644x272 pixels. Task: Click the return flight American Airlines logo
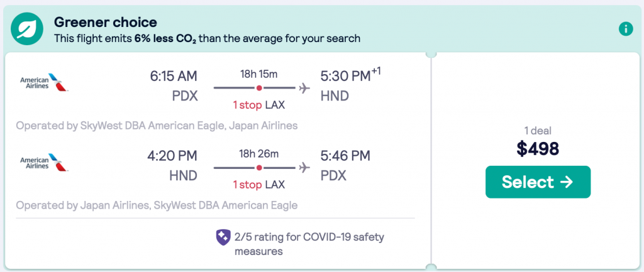click(x=44, y=162)
